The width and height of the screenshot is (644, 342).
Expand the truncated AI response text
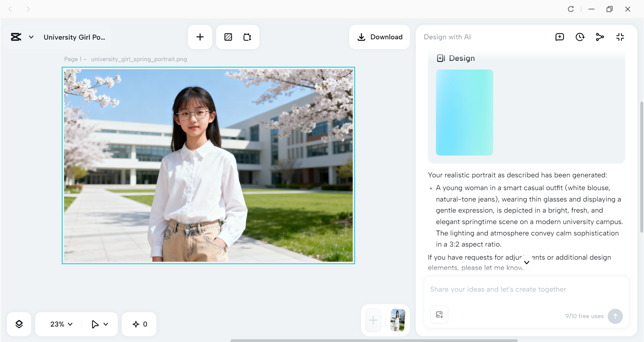pos(527,263)
